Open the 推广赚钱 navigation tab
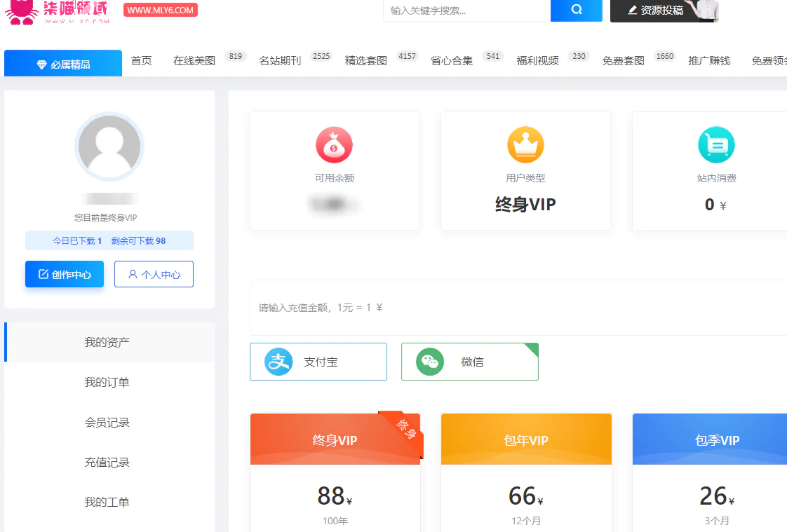The height and width of the screenshot is (532, 787). click(709, 61)
